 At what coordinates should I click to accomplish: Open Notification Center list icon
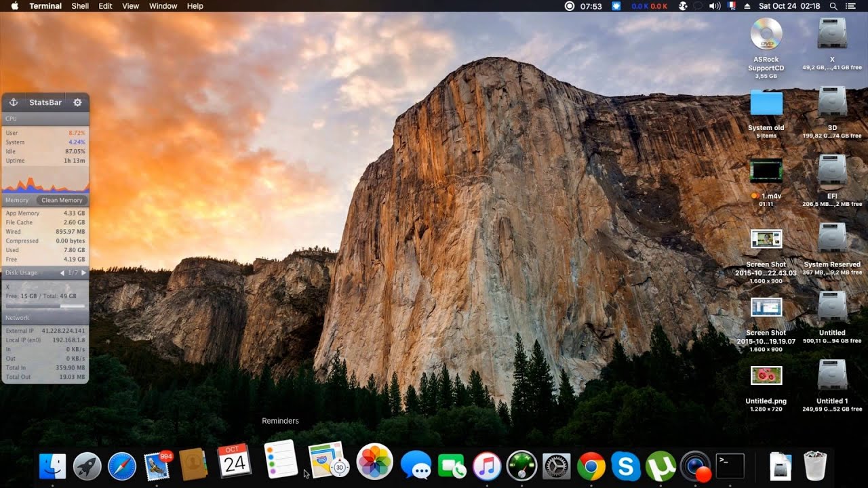(851, 5)
